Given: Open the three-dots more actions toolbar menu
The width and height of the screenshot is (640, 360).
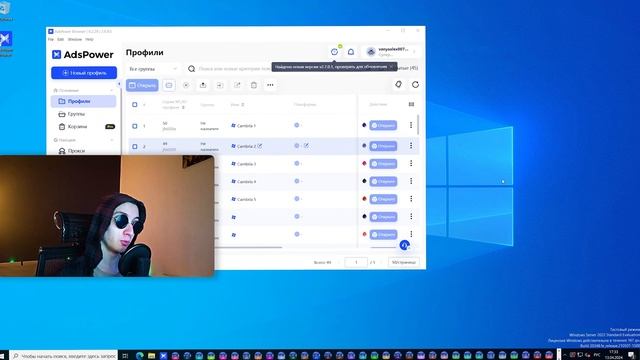Looking at the screenshot, I should coord(270,85).
